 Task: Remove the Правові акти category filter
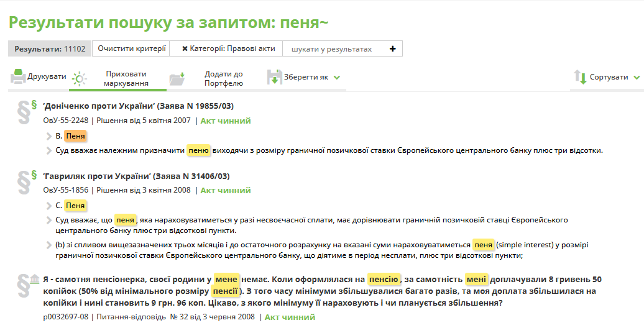(x=185, y=49)
